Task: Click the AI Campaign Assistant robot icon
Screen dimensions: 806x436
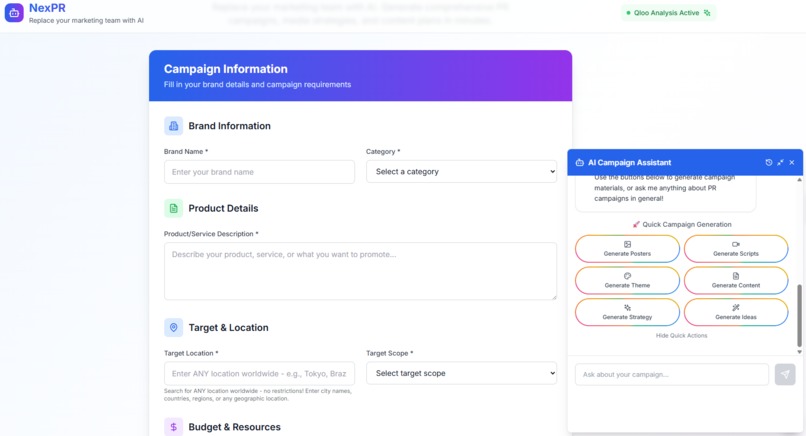Action: click(579, 162)
